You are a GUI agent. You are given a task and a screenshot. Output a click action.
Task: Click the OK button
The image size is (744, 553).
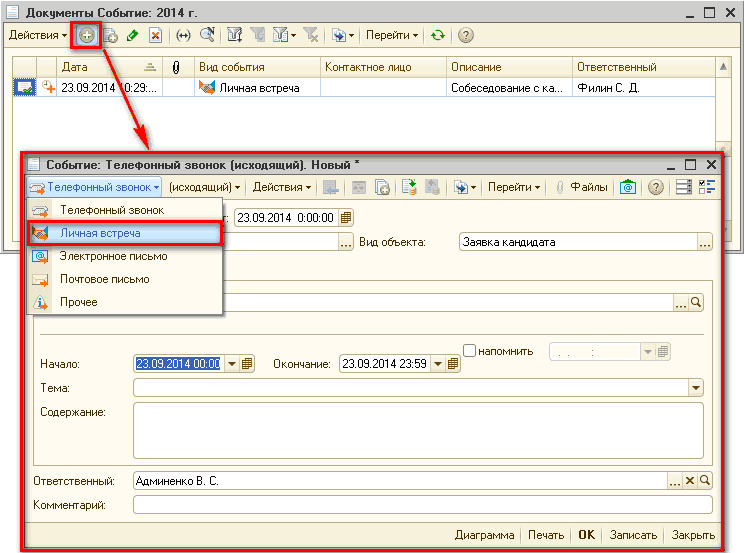(586, 535)
